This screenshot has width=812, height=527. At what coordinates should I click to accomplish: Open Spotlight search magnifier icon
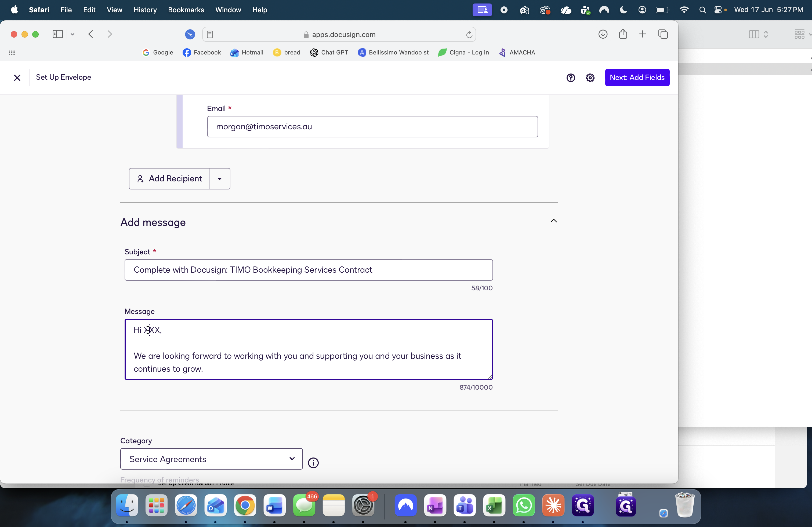pos(702,10)
